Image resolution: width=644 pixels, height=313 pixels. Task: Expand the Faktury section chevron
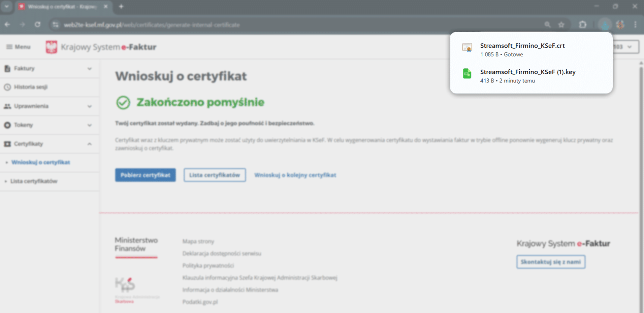coord(89,68)
